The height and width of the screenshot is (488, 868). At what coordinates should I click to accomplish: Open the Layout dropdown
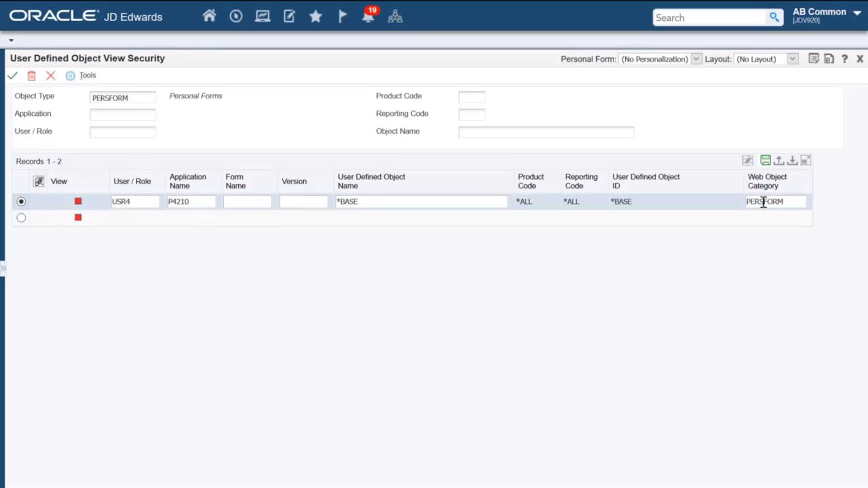[x=792, y=59]
